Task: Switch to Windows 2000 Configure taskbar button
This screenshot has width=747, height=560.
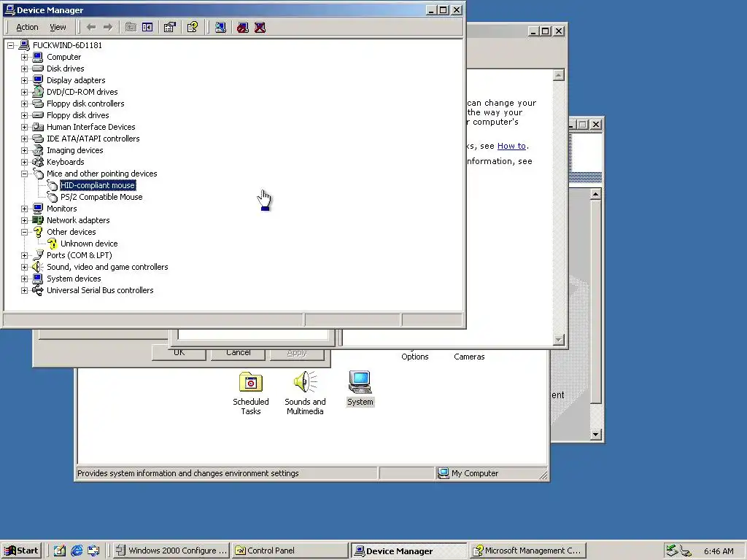Action: (x=171, y=551)
